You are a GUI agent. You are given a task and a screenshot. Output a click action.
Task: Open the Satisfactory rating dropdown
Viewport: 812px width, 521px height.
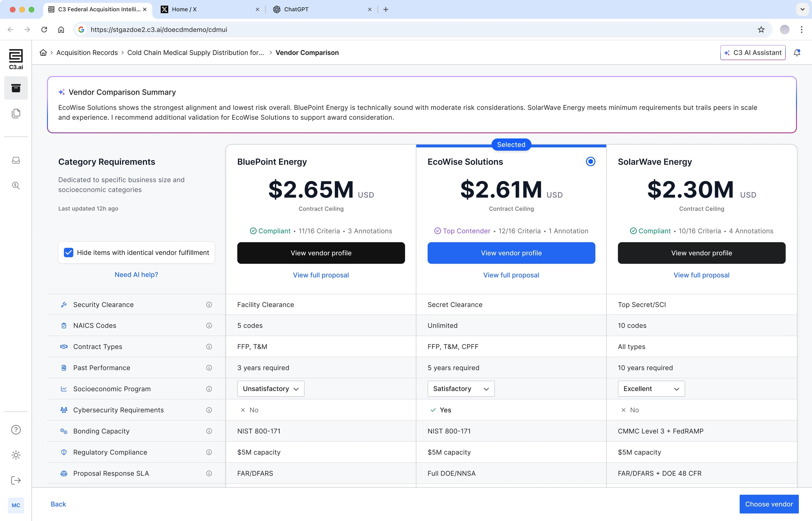click(461, 389)
